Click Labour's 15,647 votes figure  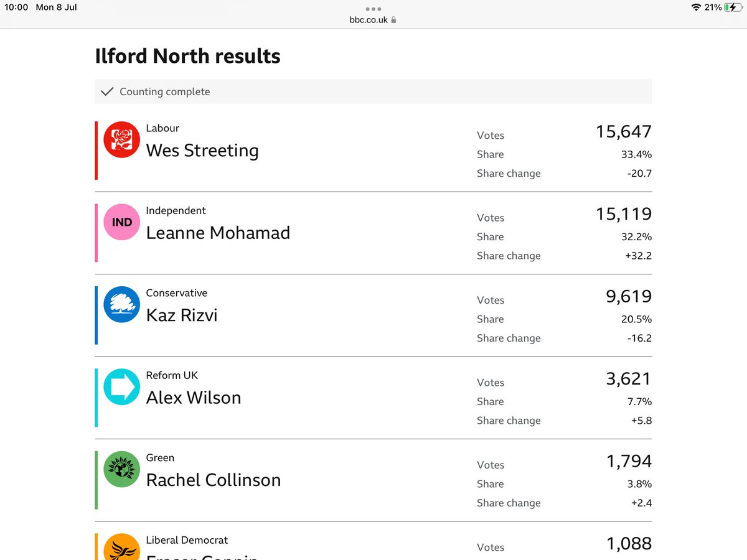(x=624, y=132)
